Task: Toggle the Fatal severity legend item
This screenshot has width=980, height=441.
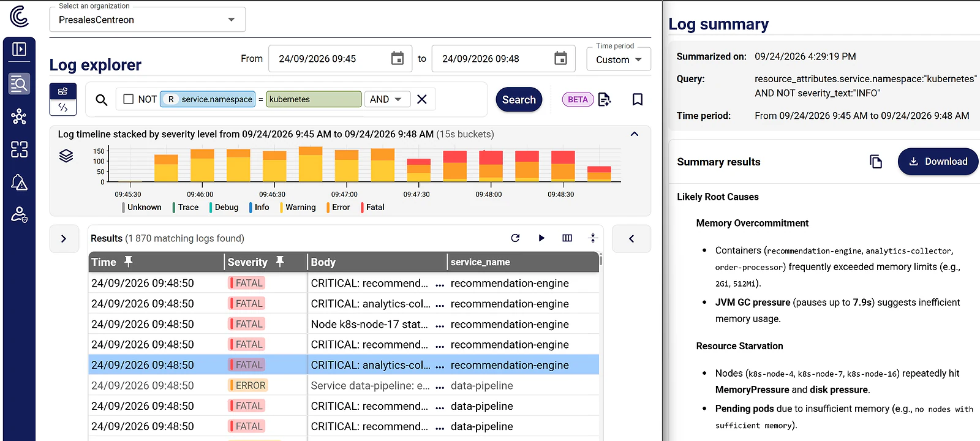Action: 372,208
